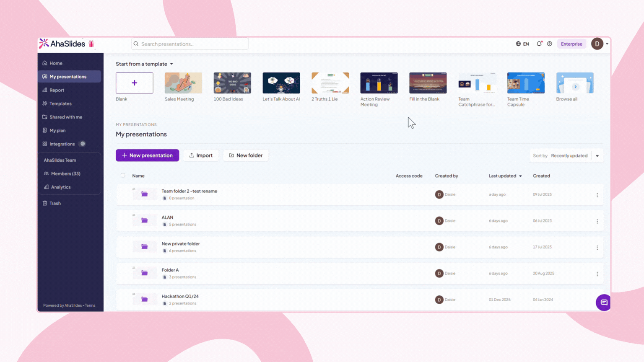644x362 pixels.
Task: Open the user avatar D menu
Action: (597, 44)
